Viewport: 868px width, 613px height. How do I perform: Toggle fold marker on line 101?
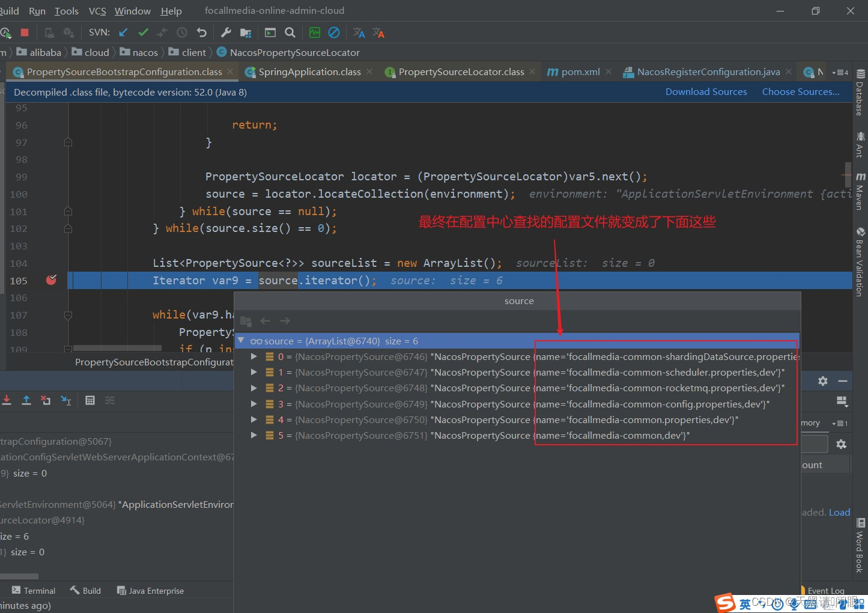pyautogui.click(x=68, y=212)
